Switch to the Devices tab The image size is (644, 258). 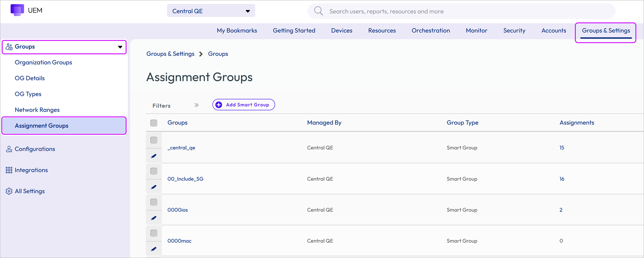tap(342, 30)
